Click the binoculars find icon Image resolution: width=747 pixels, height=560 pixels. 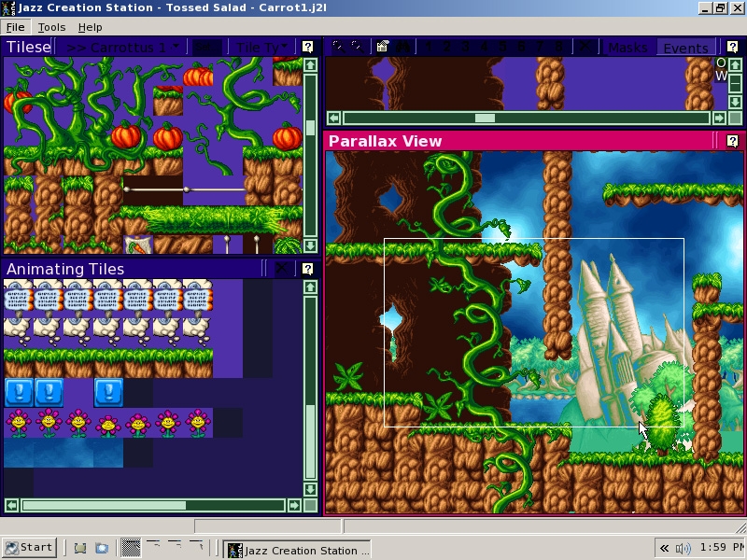click(x=402, y=47)
